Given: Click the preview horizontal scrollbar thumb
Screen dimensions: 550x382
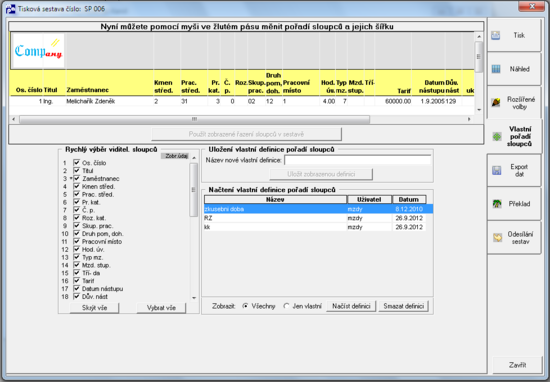Looking at the screenshot, I should (x=194, y=119).
